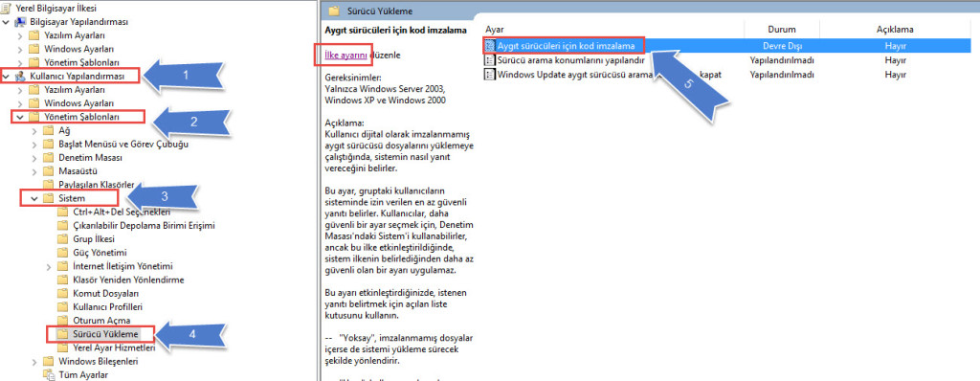This screenshot has height=381, width=980.
Task: Click policy icon of Sürücü arama konumlarını yapılandır
Action: click(x=490, y=60)
